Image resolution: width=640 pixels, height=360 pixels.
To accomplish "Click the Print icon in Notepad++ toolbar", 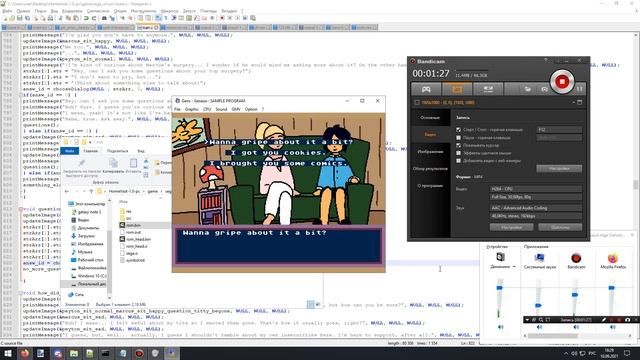I will 50,18.
